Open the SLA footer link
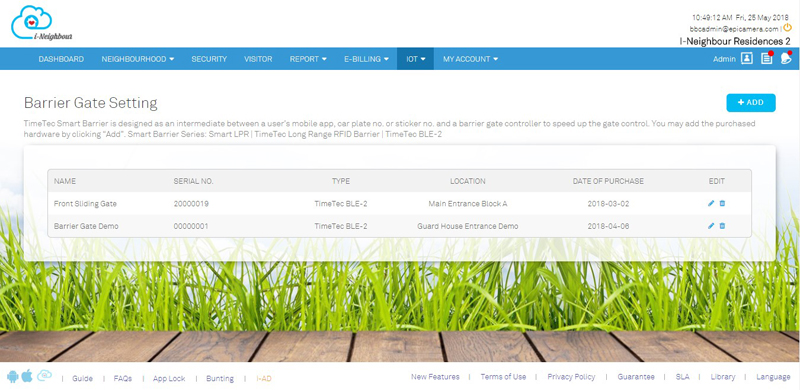 (682, 377)
